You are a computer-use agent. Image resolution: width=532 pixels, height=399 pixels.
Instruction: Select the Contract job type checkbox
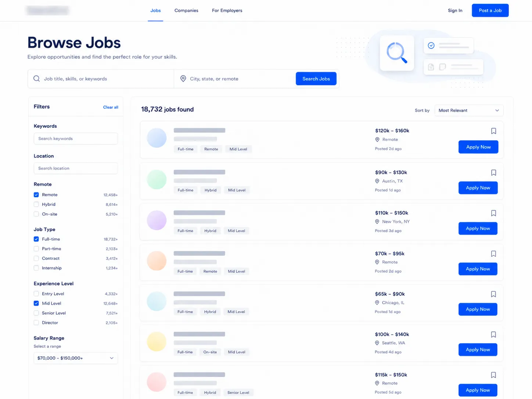[x=36, y=258]
